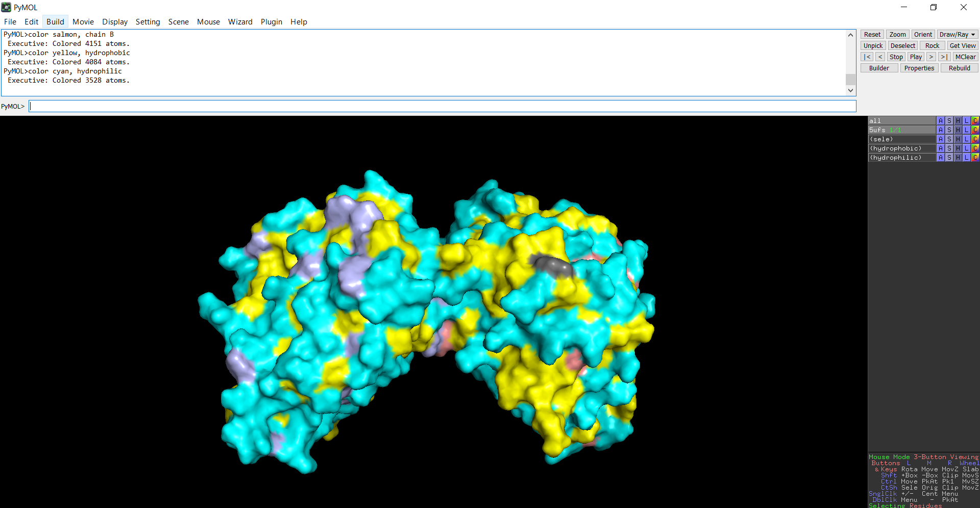Open Label menu for all
The width and height of the screenshot is (980, 508).
966,121
